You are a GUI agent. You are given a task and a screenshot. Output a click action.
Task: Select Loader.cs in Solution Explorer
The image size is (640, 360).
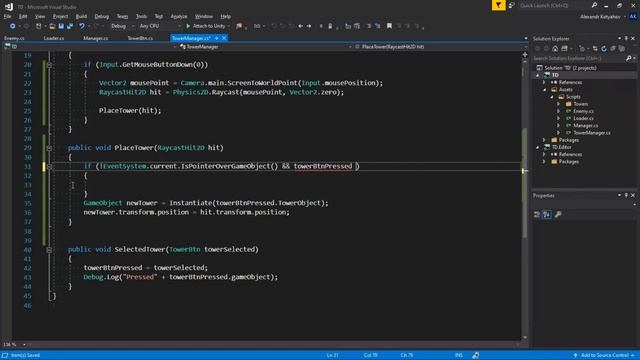point(583,118)
